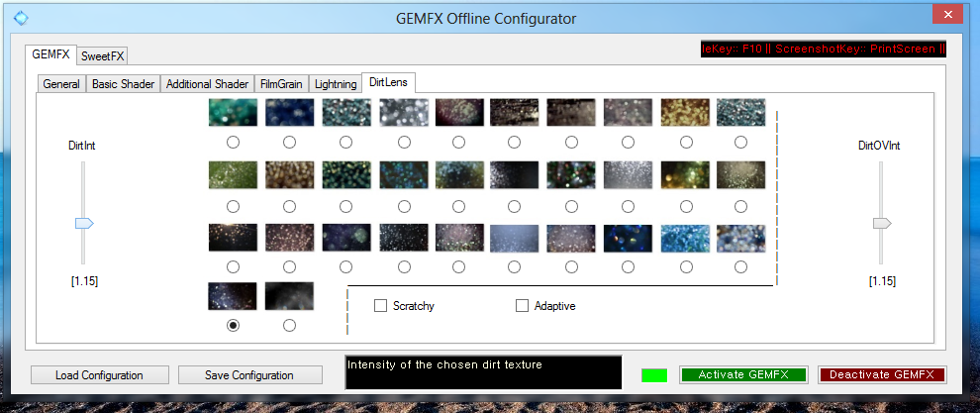Select the radio under the pale blue haze texture
Image resolution: width=980 pixels, height=413 pixels.
(x=515, y=267)
